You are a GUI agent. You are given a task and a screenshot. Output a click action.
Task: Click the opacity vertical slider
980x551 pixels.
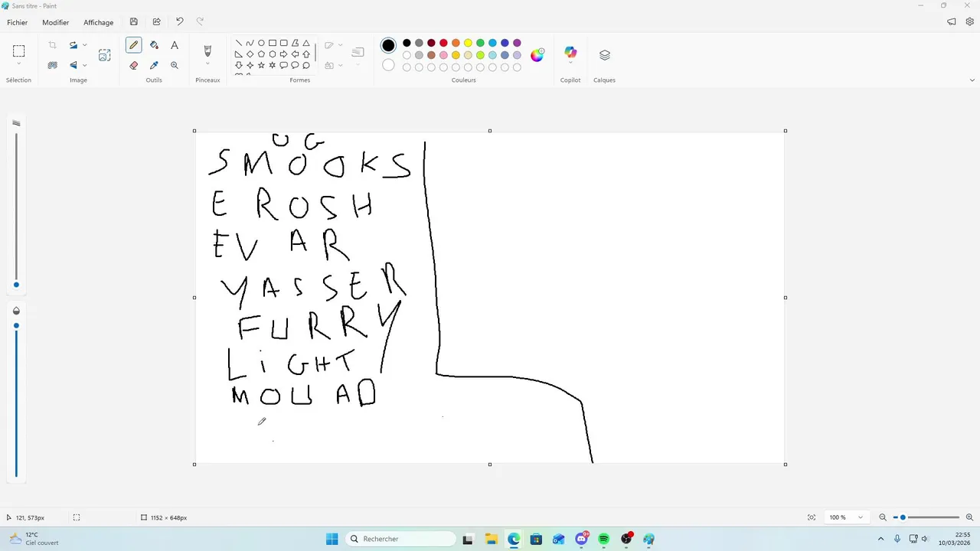click(16, 399)
